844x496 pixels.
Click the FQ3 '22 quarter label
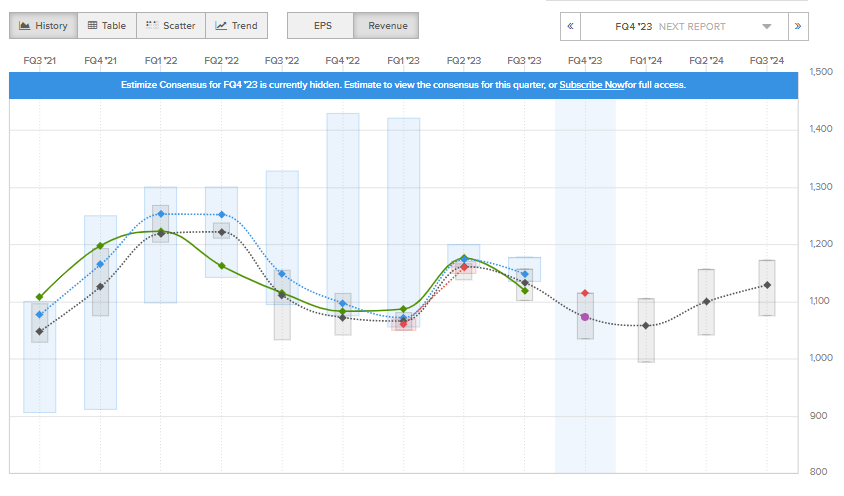282,61
